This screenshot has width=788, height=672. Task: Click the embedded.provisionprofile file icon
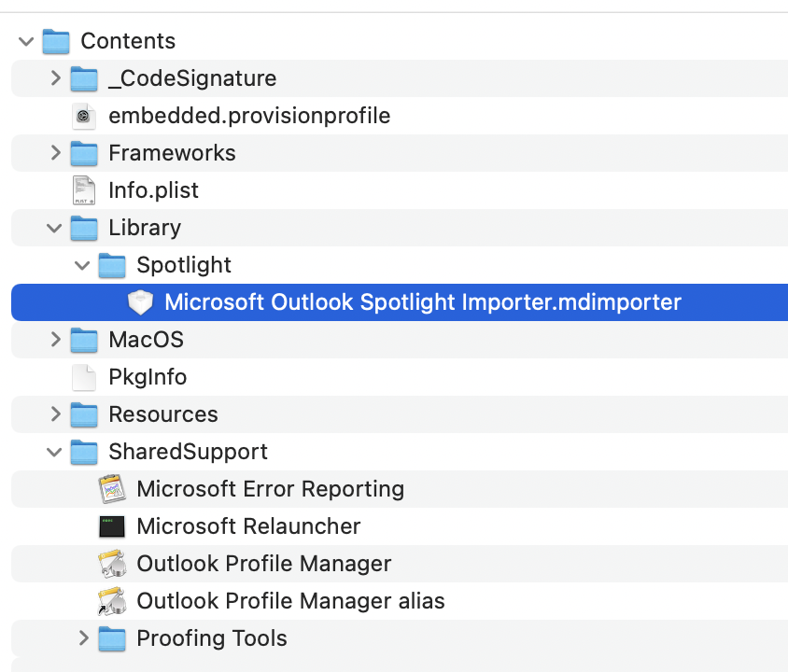(x=84, y=116)
